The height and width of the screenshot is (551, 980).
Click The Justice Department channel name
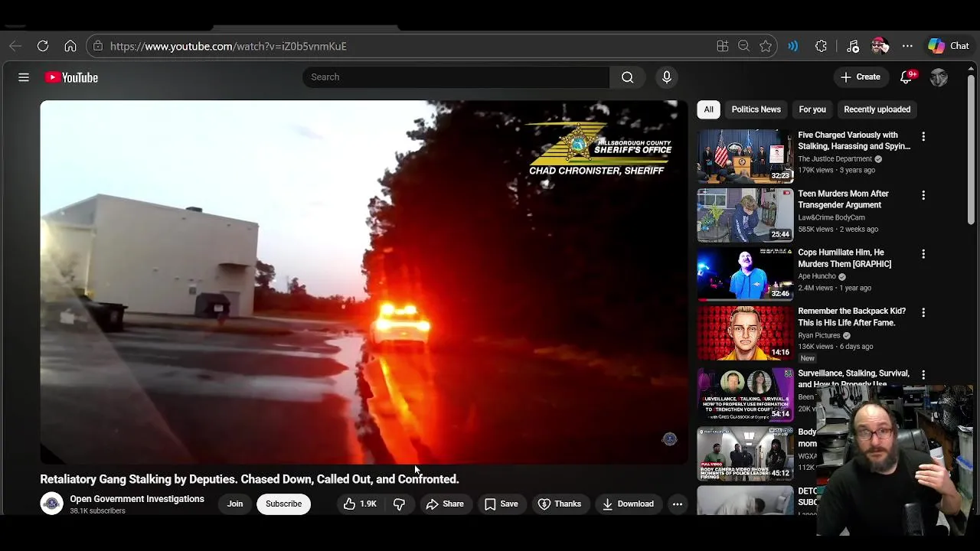point(835,159)
